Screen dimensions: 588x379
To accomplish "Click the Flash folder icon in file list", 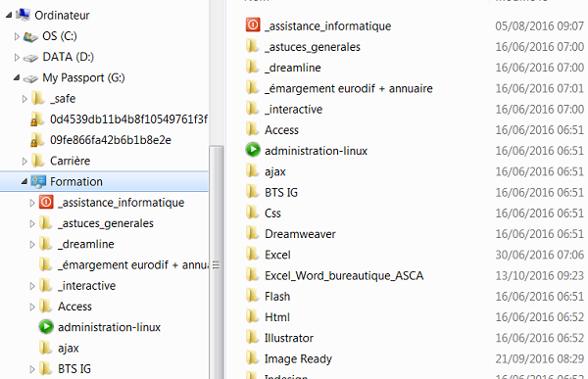I will (253, 296).
